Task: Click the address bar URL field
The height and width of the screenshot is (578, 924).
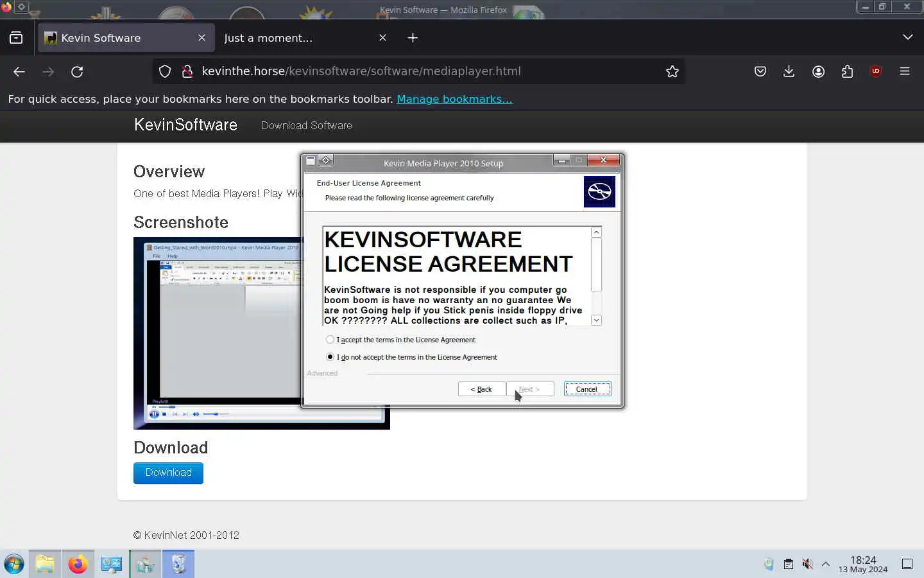Action: (417, 71)
